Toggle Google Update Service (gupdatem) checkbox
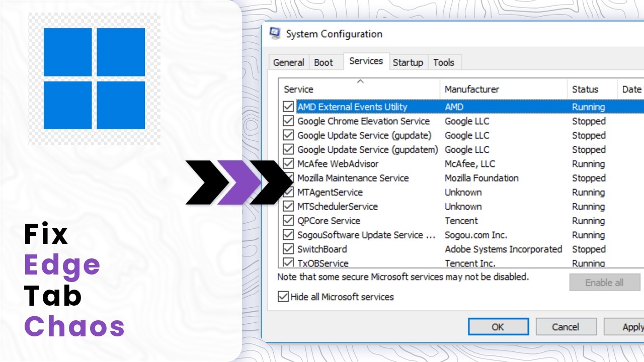The width and height of the screenshot is (644, 362). [288, 149]
